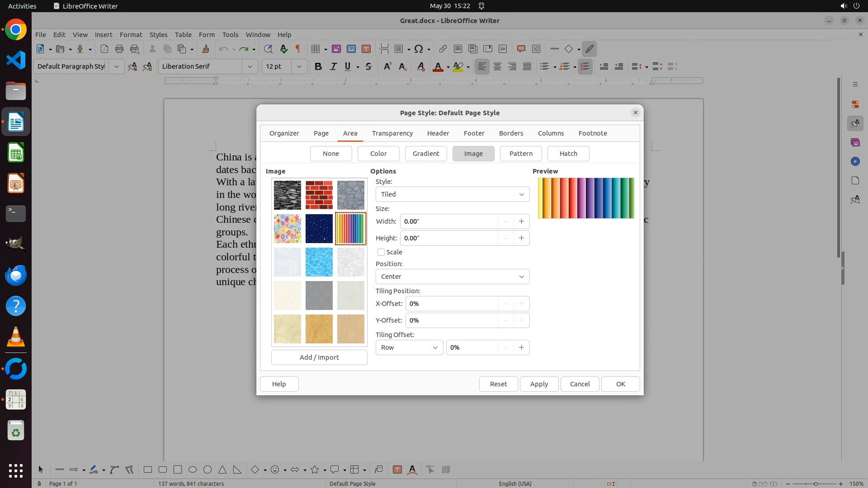Image resolution: width=868 pixels, height=488 pixels.
Task: Select the Hatch fill type
Action: click(568, 154)
